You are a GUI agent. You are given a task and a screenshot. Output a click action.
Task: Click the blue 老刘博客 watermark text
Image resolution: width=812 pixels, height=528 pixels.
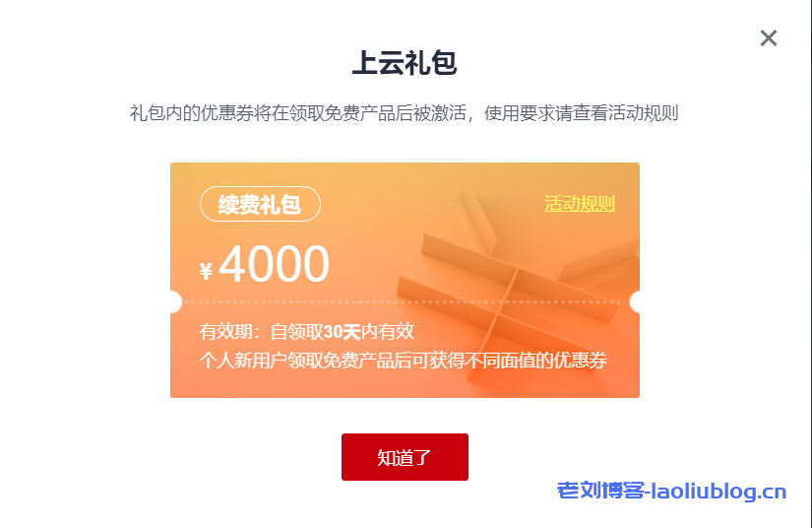(x=600, y=491)
